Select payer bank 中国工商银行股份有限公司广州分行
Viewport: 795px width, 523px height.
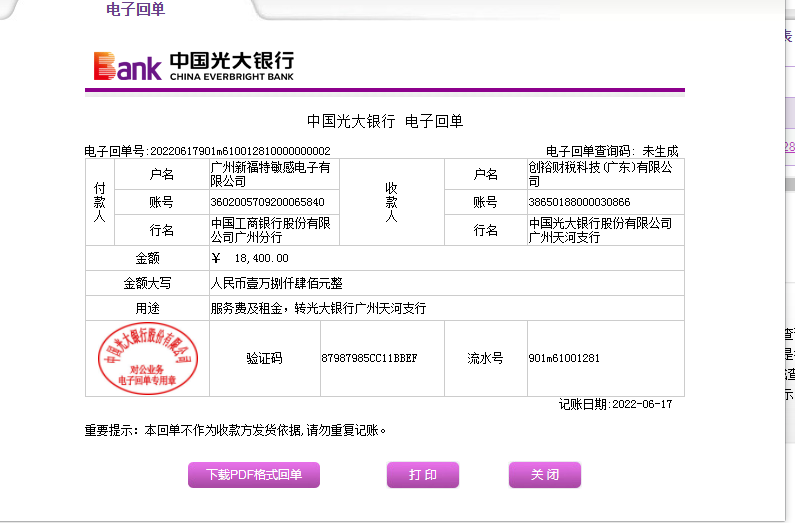point(270,230)
